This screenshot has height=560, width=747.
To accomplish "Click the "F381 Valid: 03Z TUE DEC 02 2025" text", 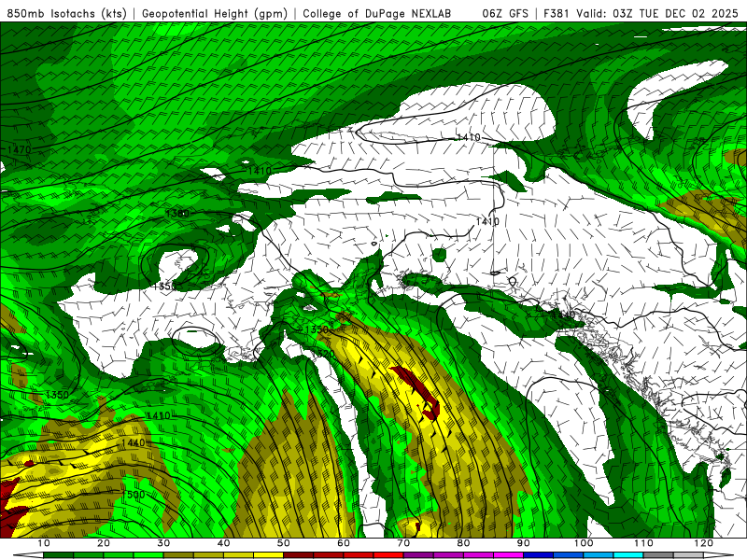I will coord(641,14).
